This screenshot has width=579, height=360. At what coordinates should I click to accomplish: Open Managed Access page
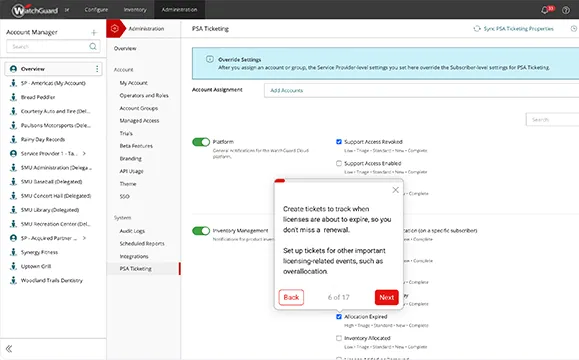140,121
